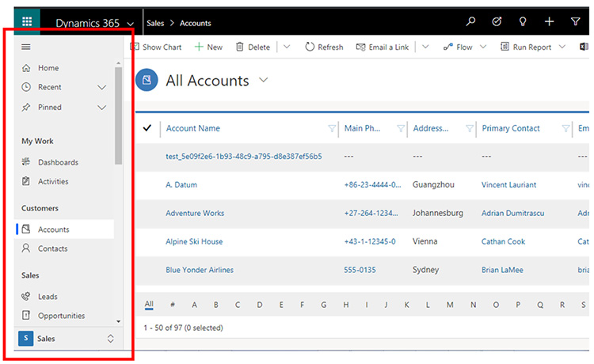Toggle the select-all checkmark in grid header
This screenshot has height=364, width=594.
[x=147, y=128]
